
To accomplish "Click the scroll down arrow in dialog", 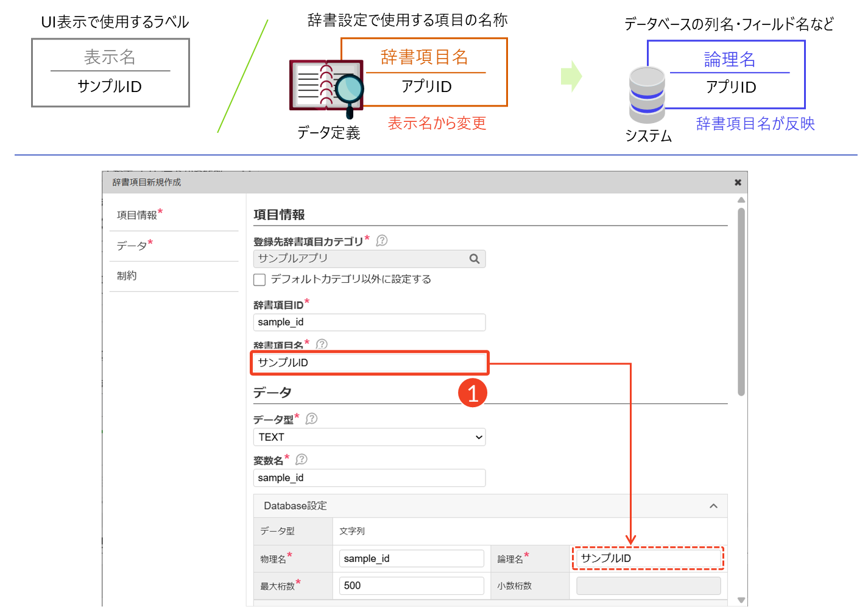I will point(741,600).
